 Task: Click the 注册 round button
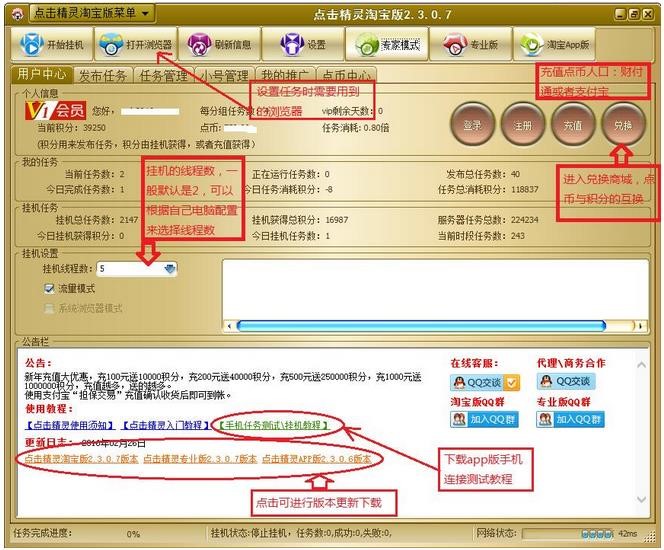click(x=523, y=125)
